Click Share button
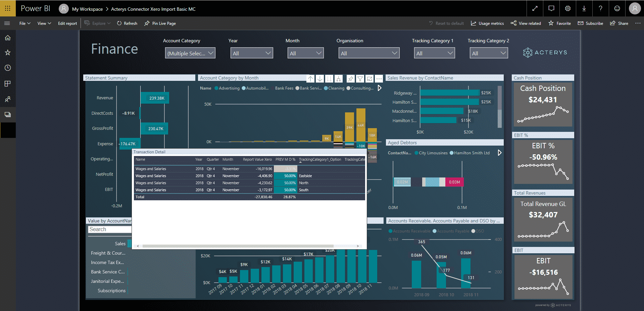Screen dimensions: 644x311 click(619, 23)
